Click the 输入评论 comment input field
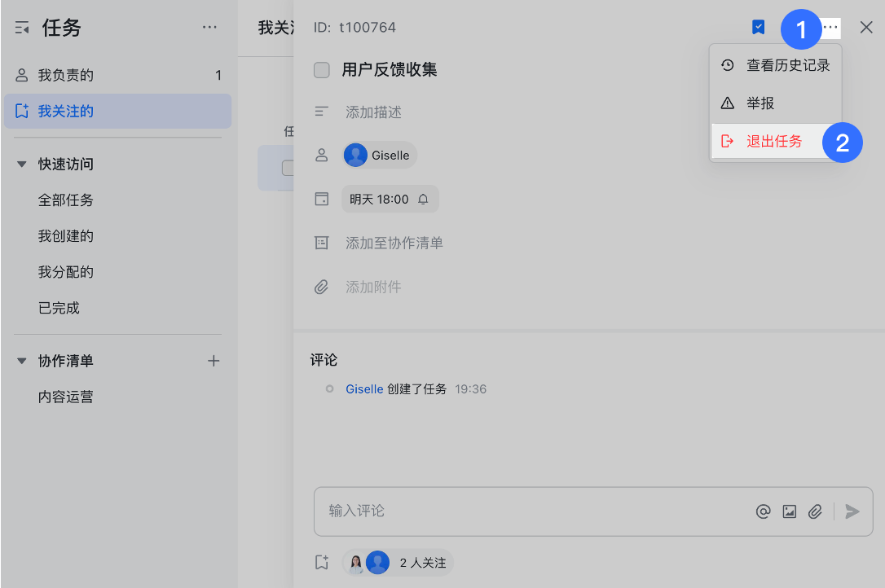885x588 pixels. pos(530,511)
